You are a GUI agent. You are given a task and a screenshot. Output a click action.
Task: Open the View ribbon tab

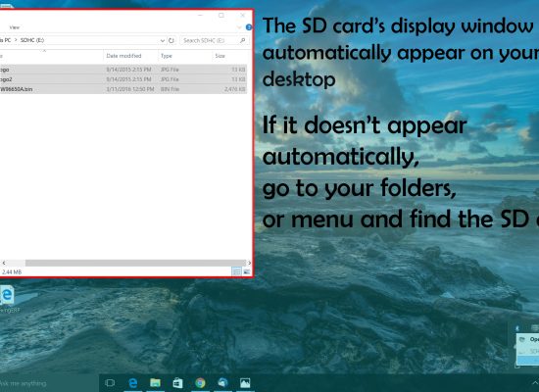14,27
